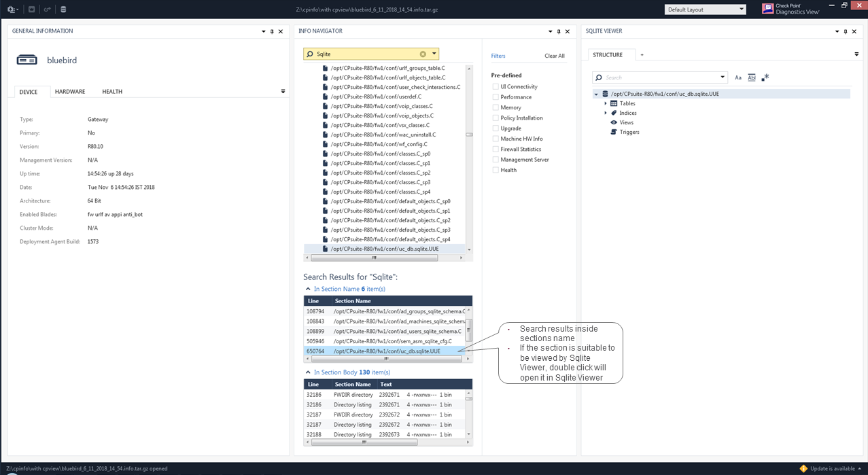Image resolution: width=868 pixels, height=475 pixels.
Task: Click the magnifier icon in Info Navigator search
Action: coord(310,54)
